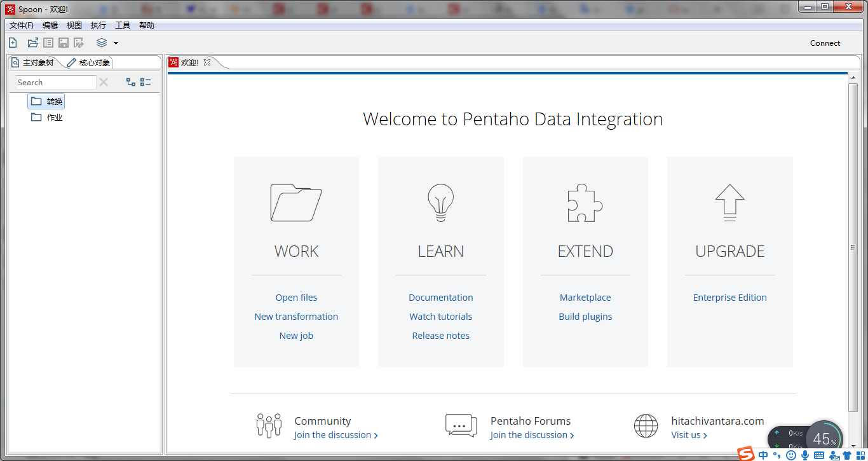
Task: Select the 作业 folder in tree
Action: tap(47, 118)
